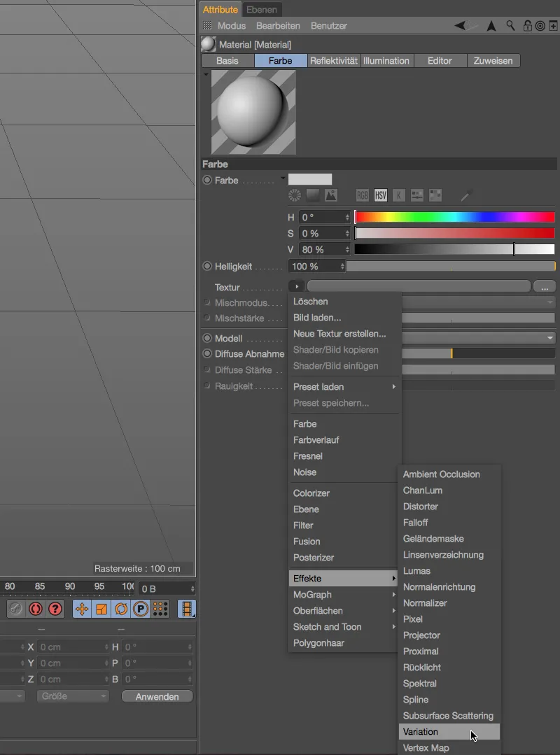The height and width of the screenshot is (755, 560).
Task: Select the spectrum color mode icon
Action: coord(313,195)
